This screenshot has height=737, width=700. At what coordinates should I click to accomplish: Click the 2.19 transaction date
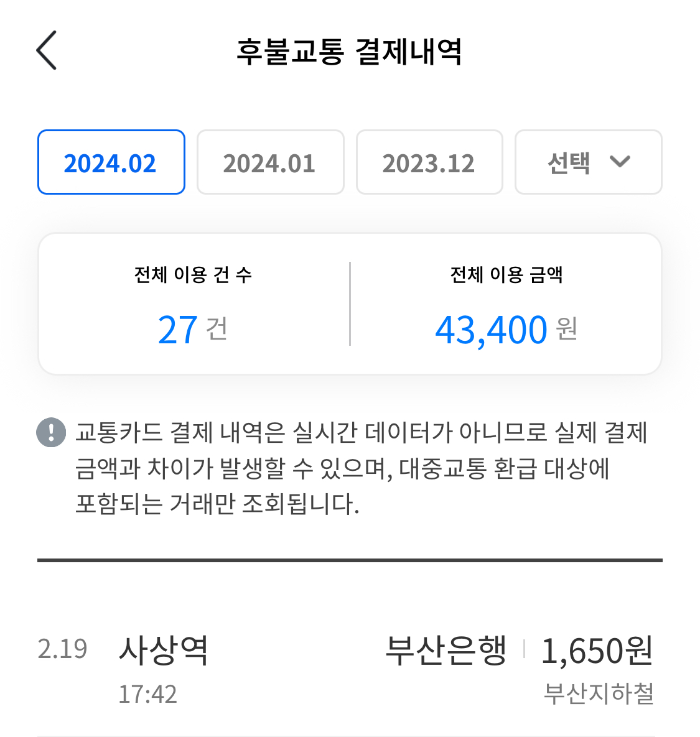(62, 649)
